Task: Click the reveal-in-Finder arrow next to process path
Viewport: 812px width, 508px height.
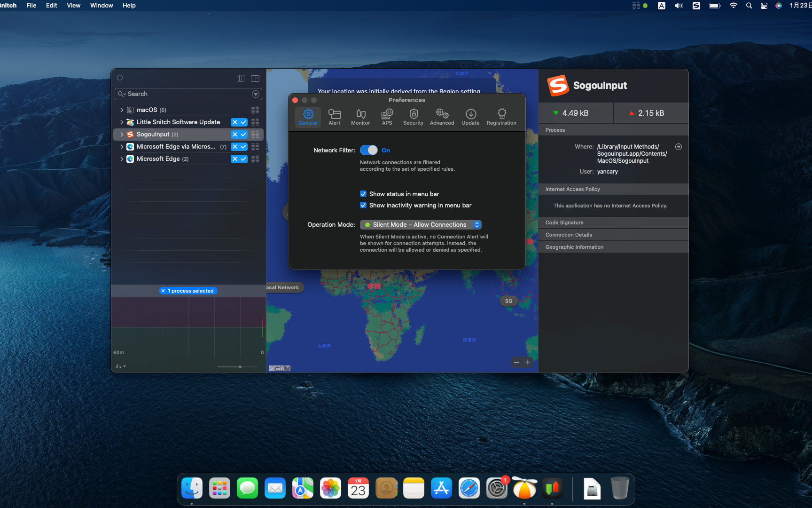Action: [x=678, y=147]
